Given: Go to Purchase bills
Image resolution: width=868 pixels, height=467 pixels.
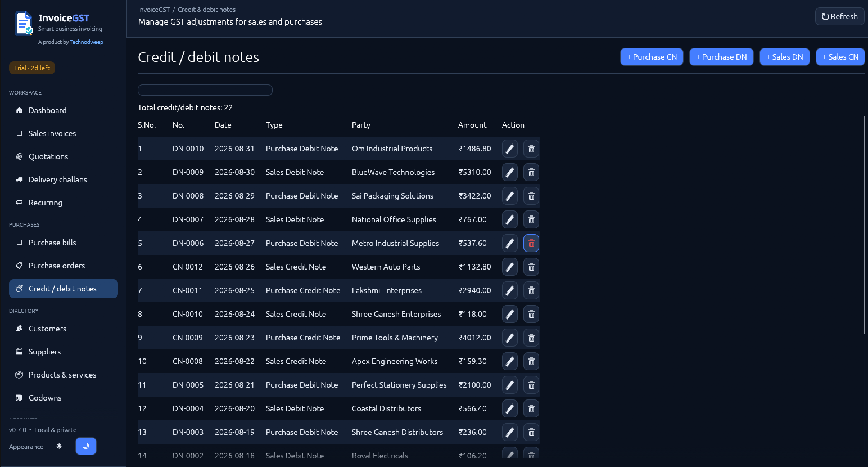Looking at the screenshot, I should click(x=64, y=243).
